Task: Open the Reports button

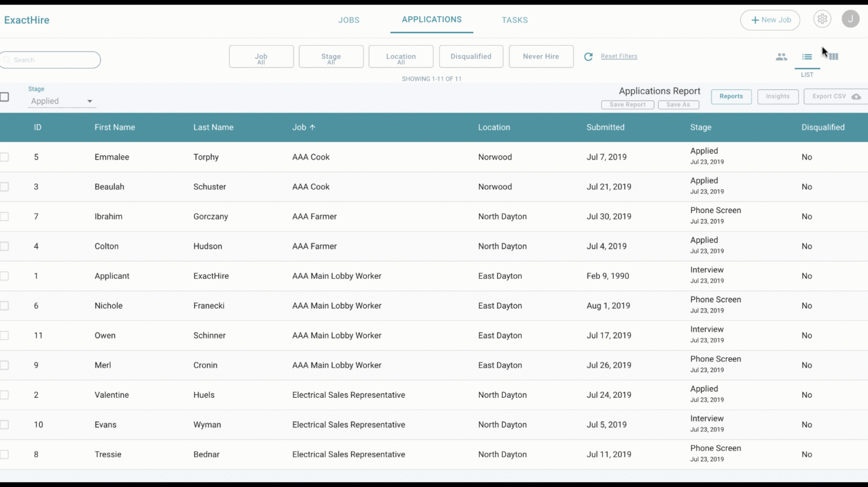Action: [x=731, y=97]
